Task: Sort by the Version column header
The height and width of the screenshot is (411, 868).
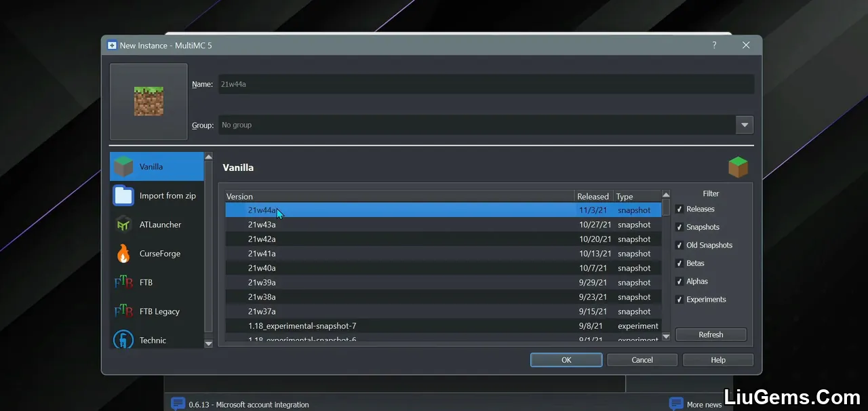Action: coord(400,197)
